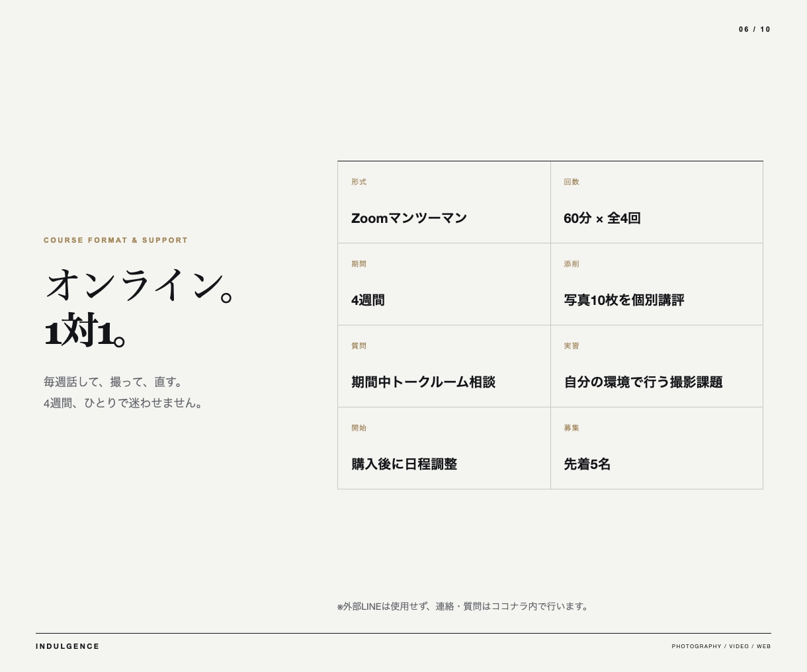Click the 質問 cell label

point(359,346)
